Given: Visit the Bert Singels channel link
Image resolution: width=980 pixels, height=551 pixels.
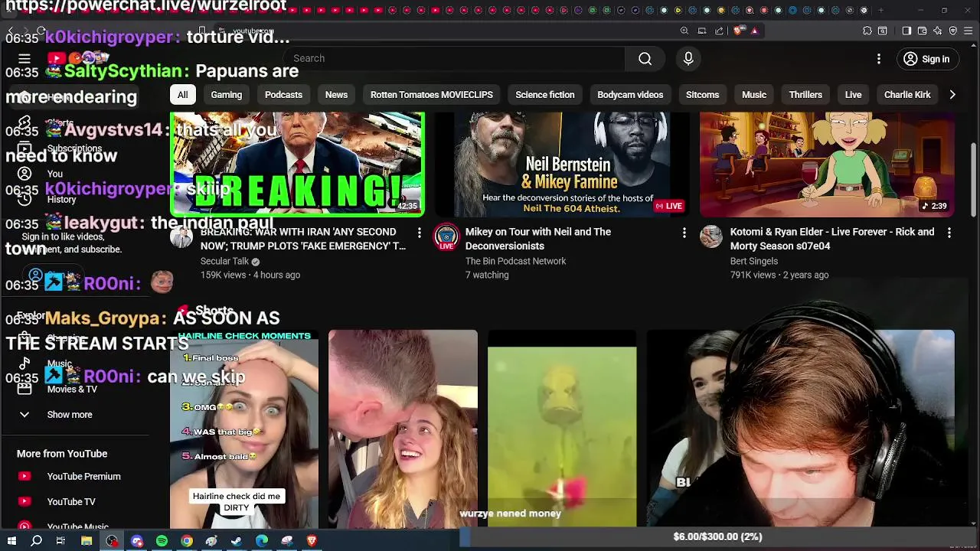Looking at the screenshot, I should [x=754, y=261].
